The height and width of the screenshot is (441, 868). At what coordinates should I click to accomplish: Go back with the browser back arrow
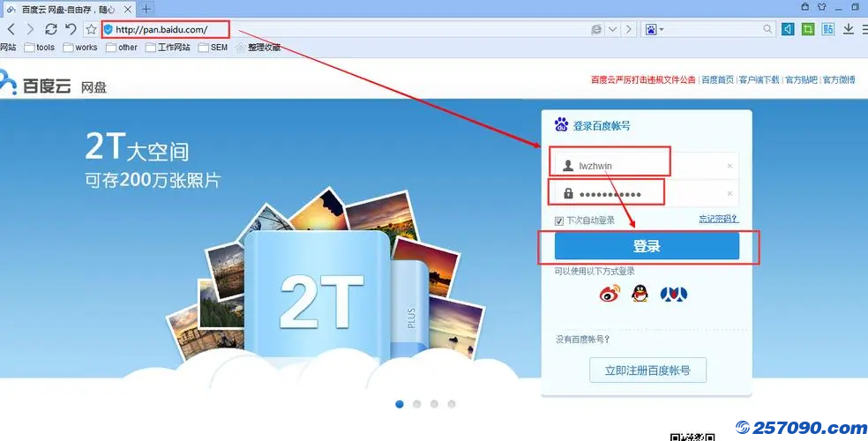point(11,29)
